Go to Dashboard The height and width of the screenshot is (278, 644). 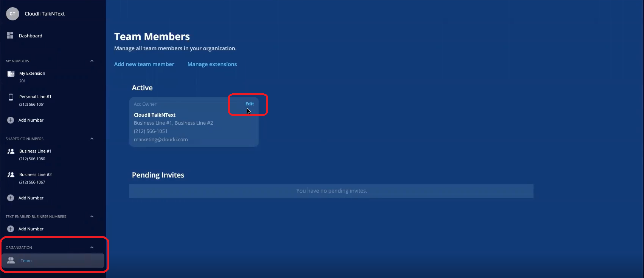31,36
